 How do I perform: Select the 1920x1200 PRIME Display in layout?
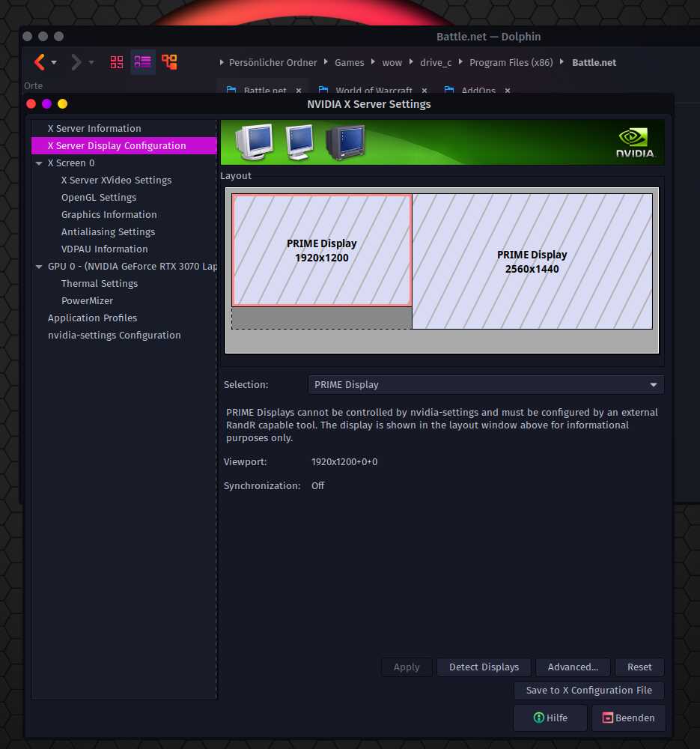click(321, 250)
